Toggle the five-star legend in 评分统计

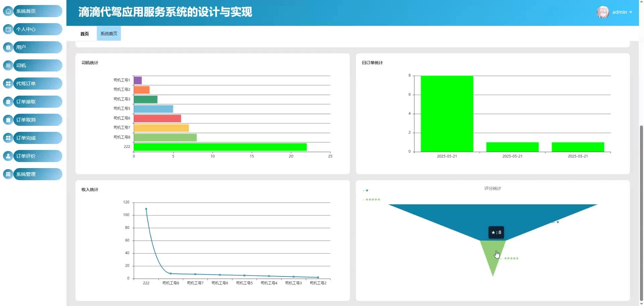(x=372, y=199)
